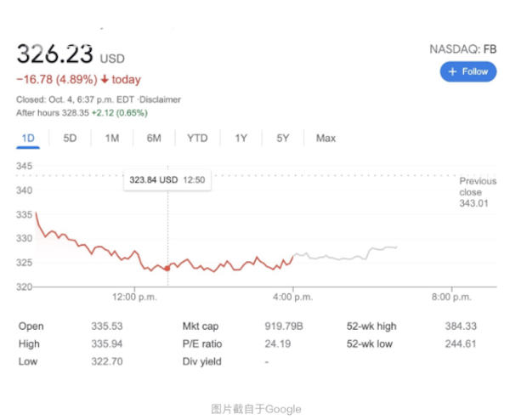
Task: Click the Previous close 343.01 label
Action: tap(478, 192)
